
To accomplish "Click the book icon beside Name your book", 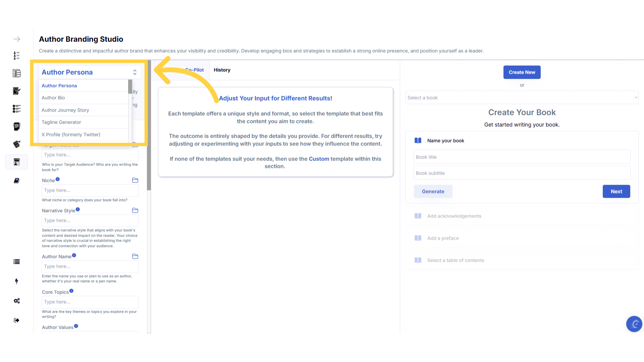I will pos(418,140).
